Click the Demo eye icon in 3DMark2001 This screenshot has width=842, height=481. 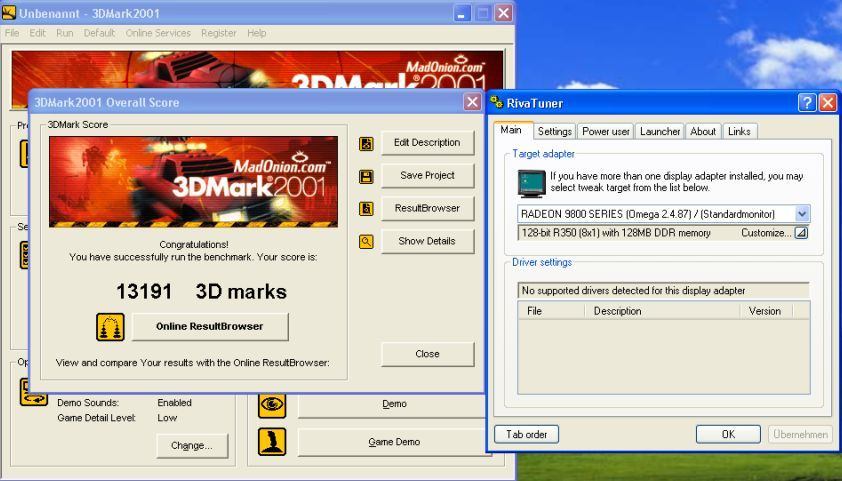coord(272,404)
